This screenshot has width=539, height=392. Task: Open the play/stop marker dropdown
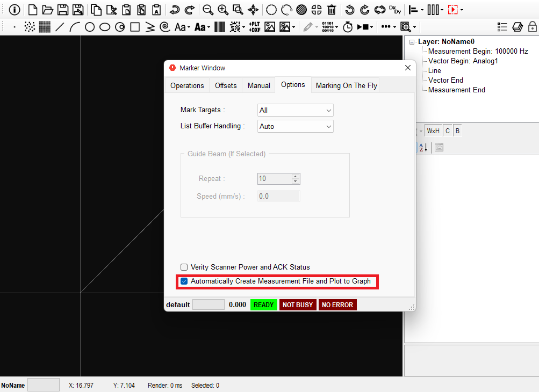click(371, 27)
